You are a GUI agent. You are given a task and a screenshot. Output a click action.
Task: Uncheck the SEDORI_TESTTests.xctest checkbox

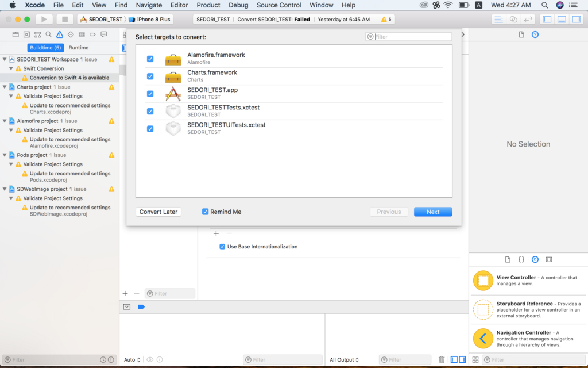tap(150, 111)
